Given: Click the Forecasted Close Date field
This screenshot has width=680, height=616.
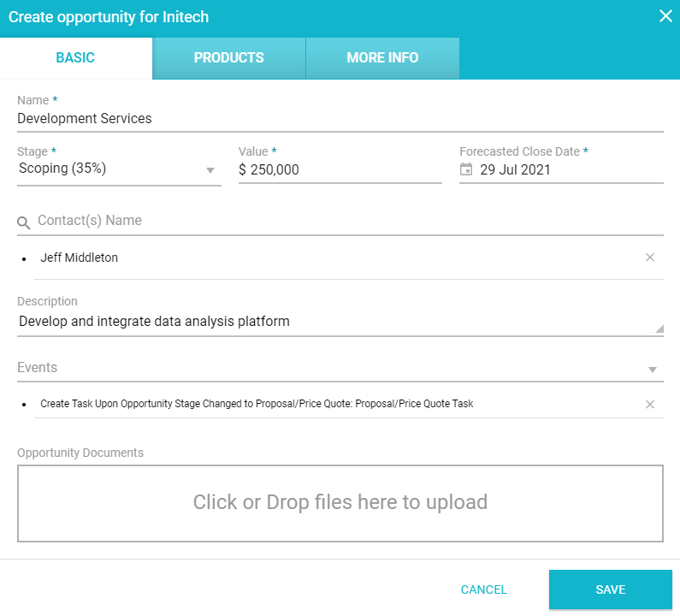Looking at the screenshot, I should click(x=569, y=169).
